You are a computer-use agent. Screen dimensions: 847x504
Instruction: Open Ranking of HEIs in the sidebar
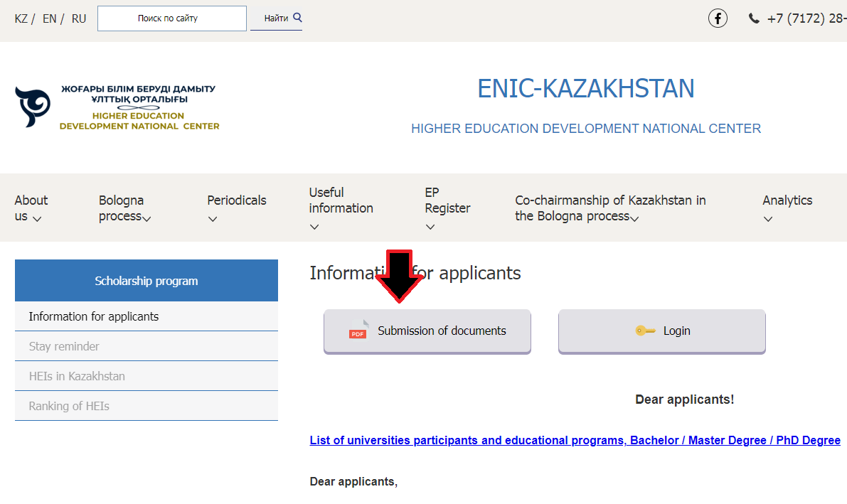(147, 406)
